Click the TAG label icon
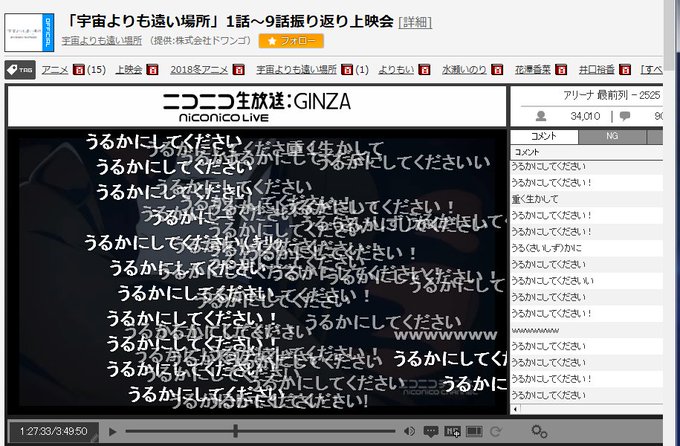Screen dimensions: 680x446 click(x=20, y=69)
